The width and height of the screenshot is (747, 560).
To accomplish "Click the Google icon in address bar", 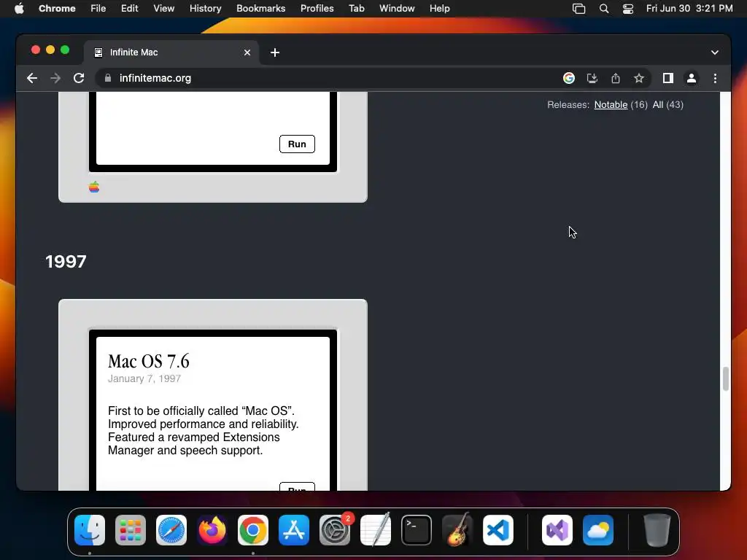I will pyautogui.click(x=569, y=78).
